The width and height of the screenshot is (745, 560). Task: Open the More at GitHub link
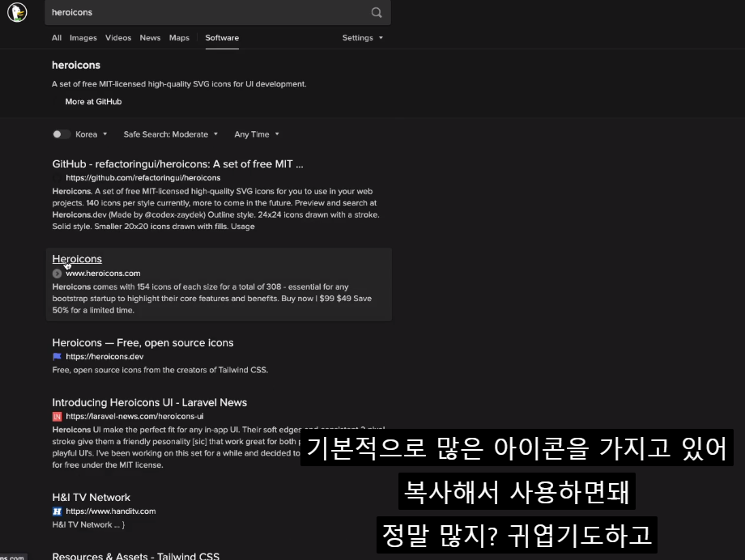[x=93, y=102]
